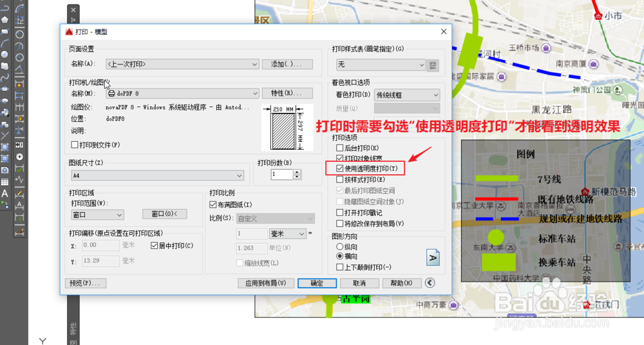The height and width of the screenshot is (345, 644).
Task: Select the Multiline Text A tool
Action: point(5,193)
